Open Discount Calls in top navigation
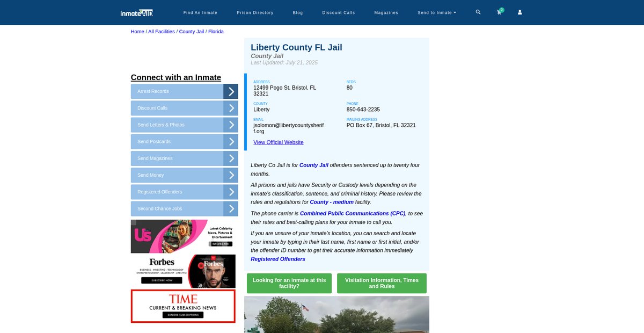 (339, 12)
